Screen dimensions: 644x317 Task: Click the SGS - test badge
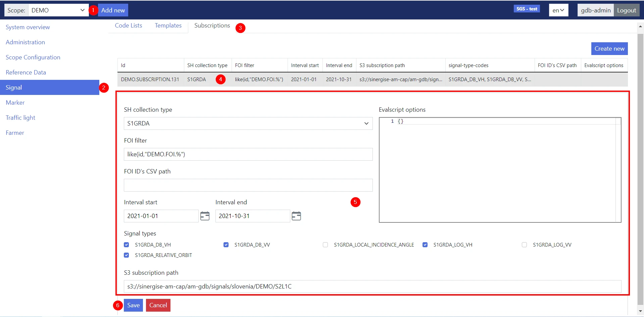(x=526, y=9)
